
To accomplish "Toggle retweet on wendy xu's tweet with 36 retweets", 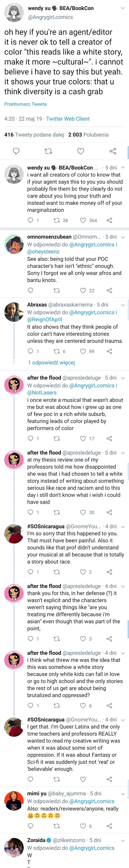I will [57, 220].
